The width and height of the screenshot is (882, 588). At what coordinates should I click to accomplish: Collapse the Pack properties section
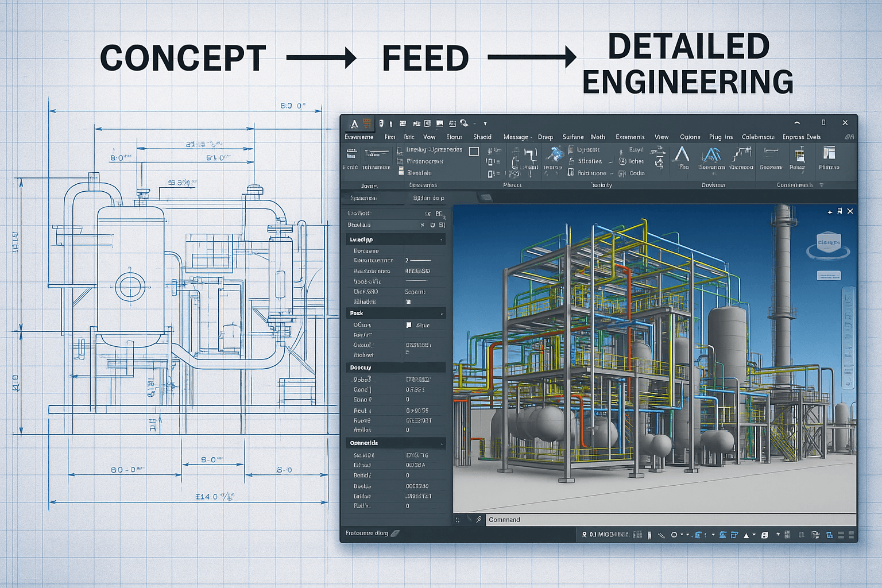point(442,314)
